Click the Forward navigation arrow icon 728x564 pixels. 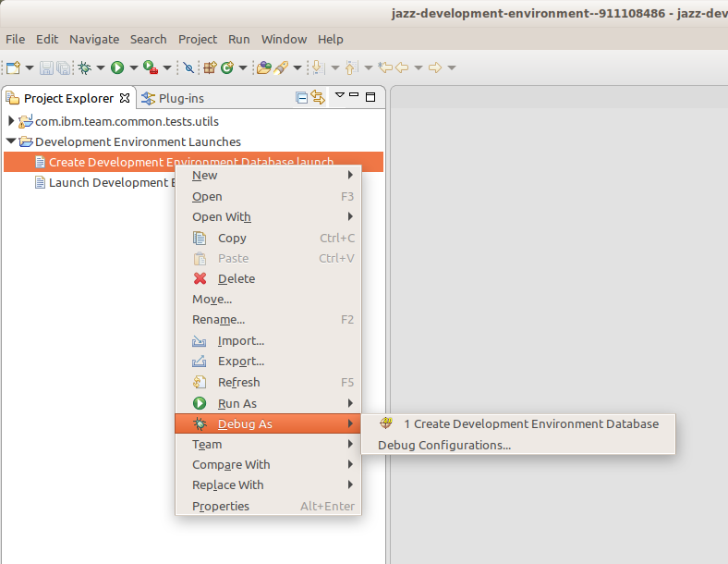(435, 67)
